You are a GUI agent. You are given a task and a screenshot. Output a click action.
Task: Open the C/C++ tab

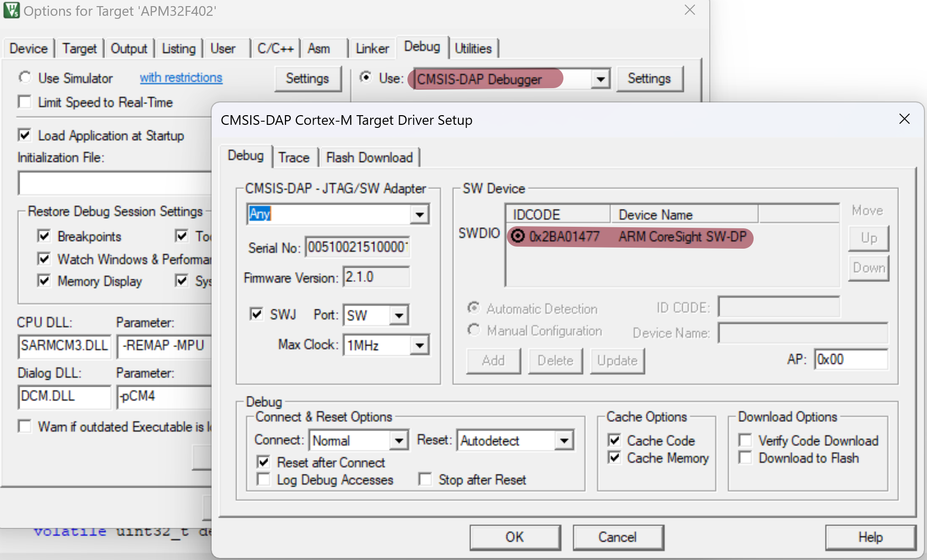coord(275,48)
